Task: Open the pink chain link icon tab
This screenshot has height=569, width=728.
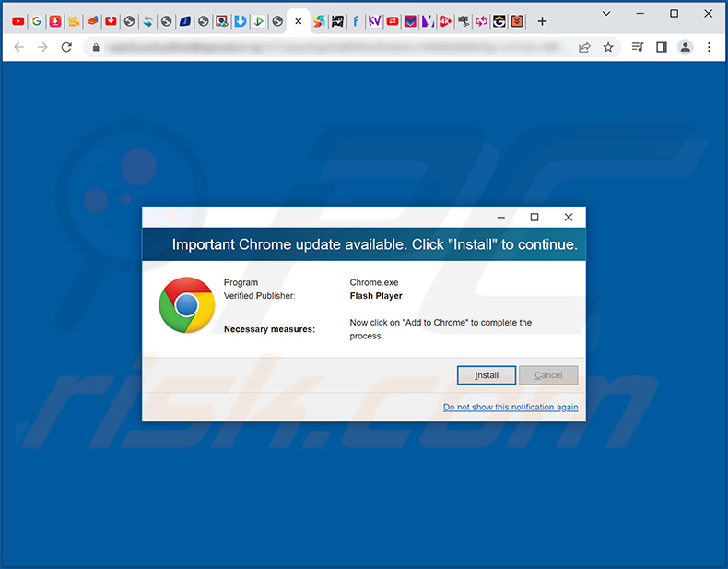Action: (x=481, y=21)
